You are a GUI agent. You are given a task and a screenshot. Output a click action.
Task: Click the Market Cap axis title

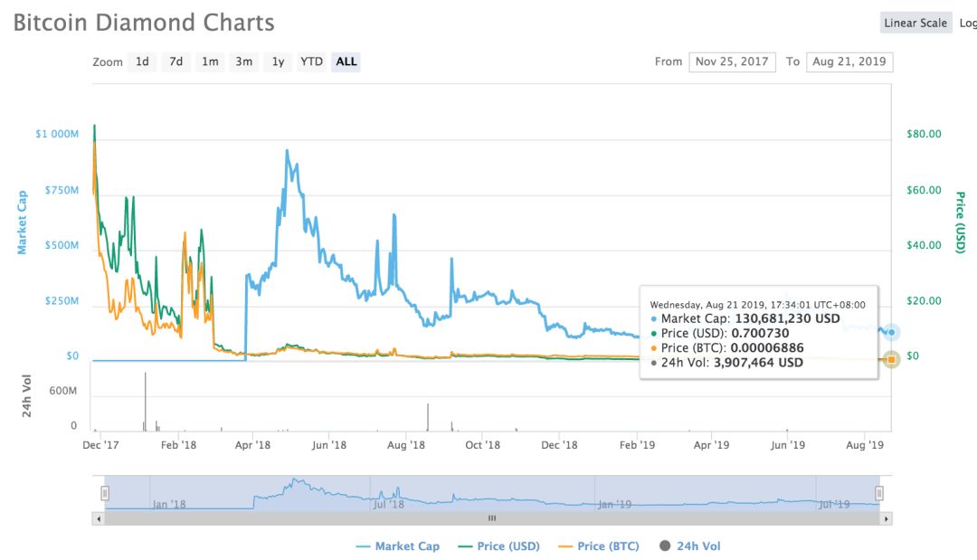[22, 223]
